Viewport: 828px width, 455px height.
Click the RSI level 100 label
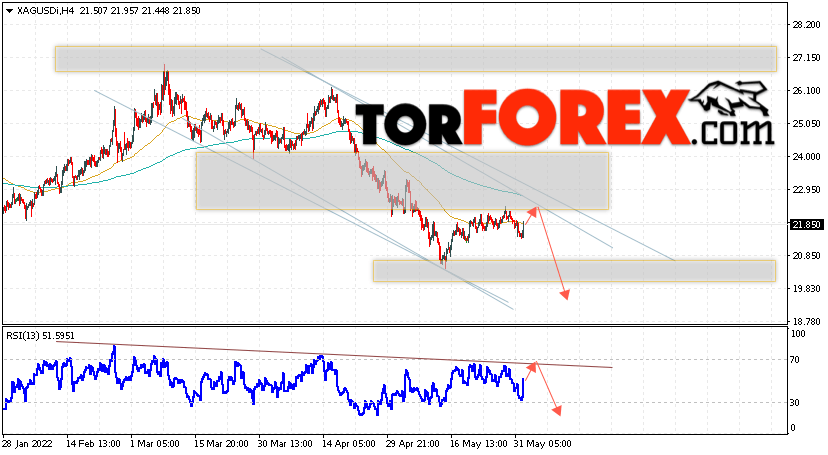click(798, 334)
